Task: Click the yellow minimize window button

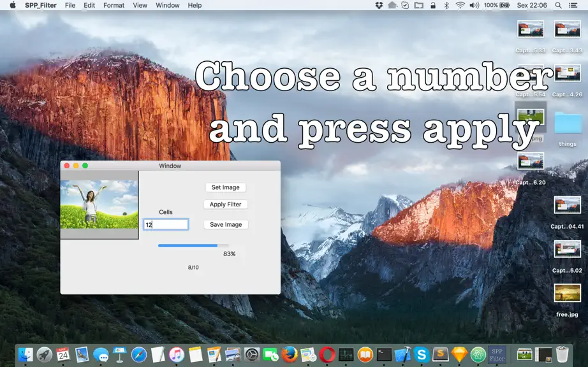Action: (76, 166)
